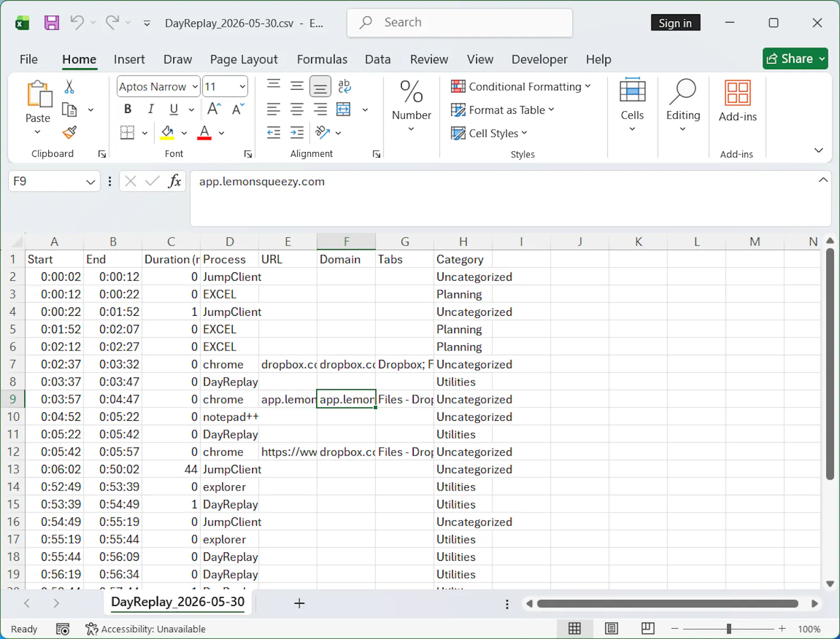Click the vertical scrollbar thumb
The image size is (840, 639).
[830, 364]
